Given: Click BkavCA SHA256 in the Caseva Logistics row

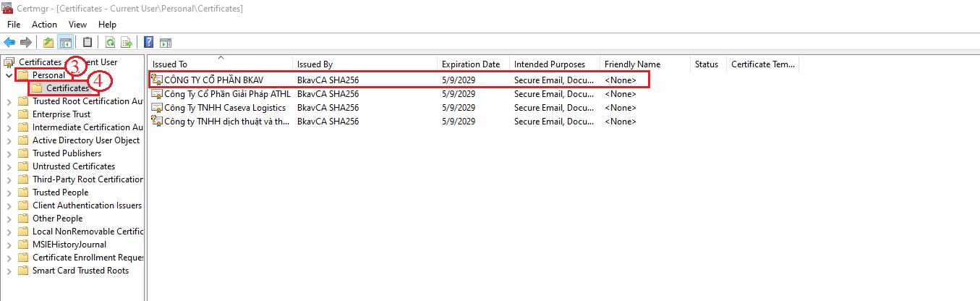Looking at the screenshot, I should [328, 108].
